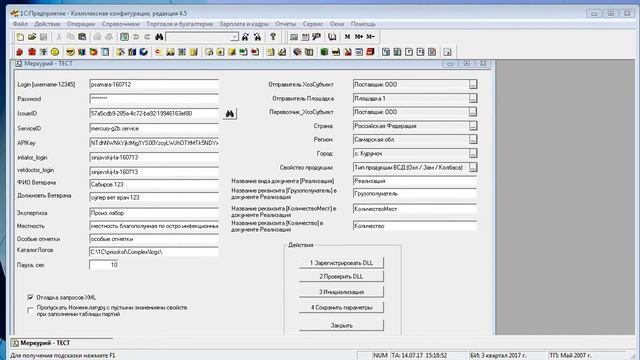640x360 pixels.
Task: Click the green cube toolbar icon
Action: click(324, 52)
